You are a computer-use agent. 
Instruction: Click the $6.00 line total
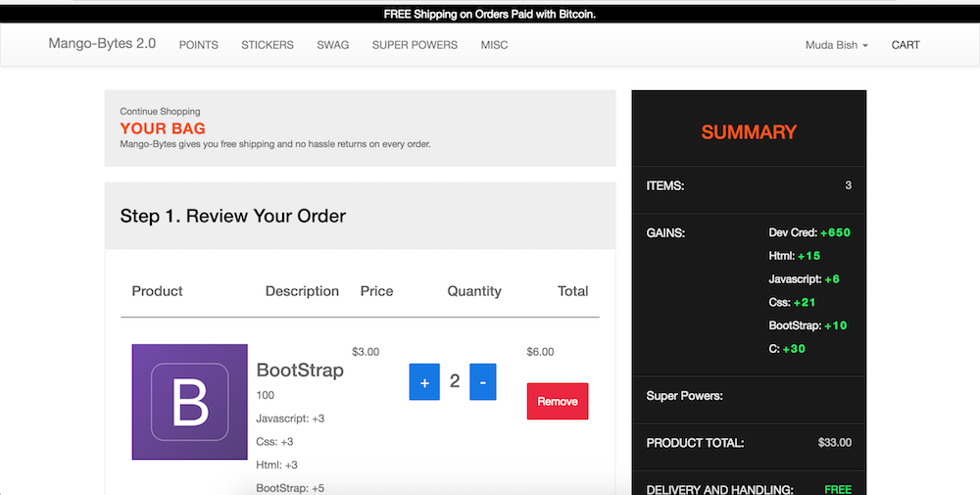[540, 352]
